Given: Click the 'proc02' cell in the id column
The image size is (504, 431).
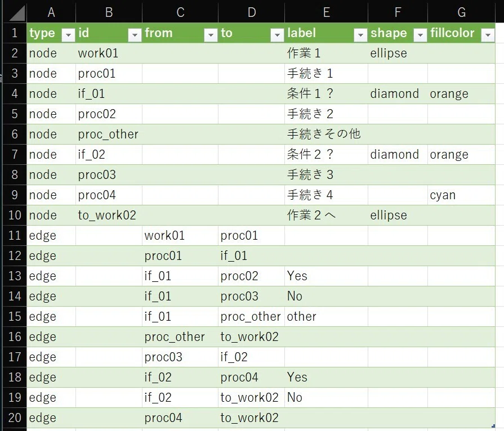Looking at the screenshot, I should click(x=109, y=114).
